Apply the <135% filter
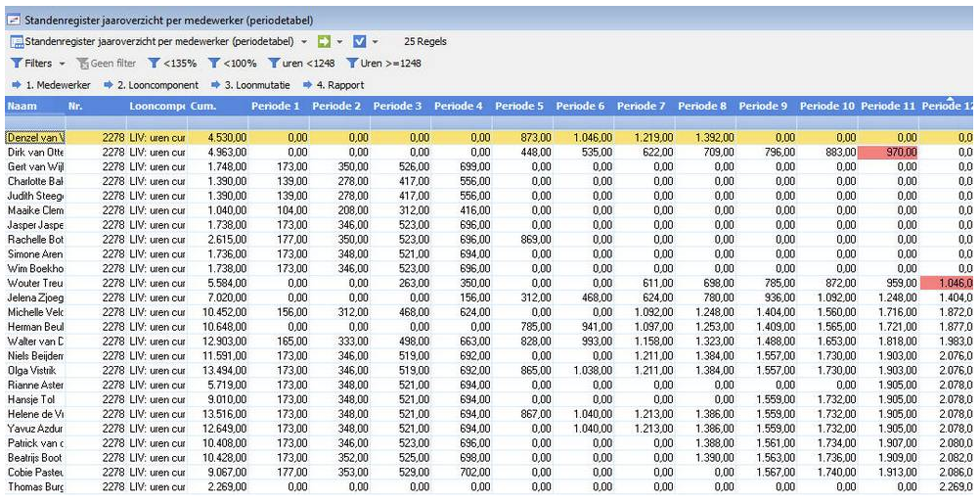This screenshot has width=980, height=502. 172,64
